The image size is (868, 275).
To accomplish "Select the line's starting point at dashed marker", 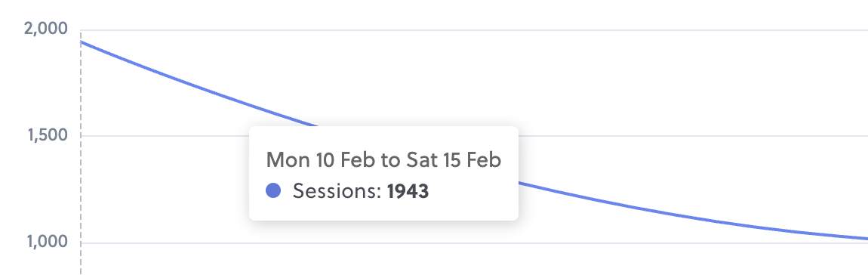I will pos(81,42).
